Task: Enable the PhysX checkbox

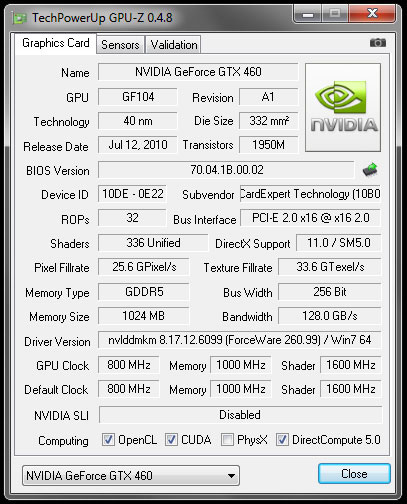Action: pyautogui.click(x=227, y=440)
